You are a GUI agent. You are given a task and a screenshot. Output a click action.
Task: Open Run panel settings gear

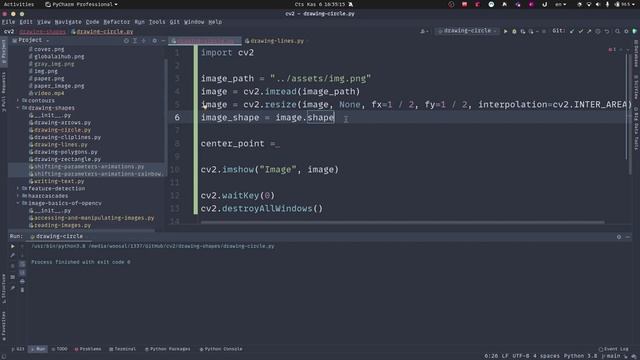coord(619,237)
